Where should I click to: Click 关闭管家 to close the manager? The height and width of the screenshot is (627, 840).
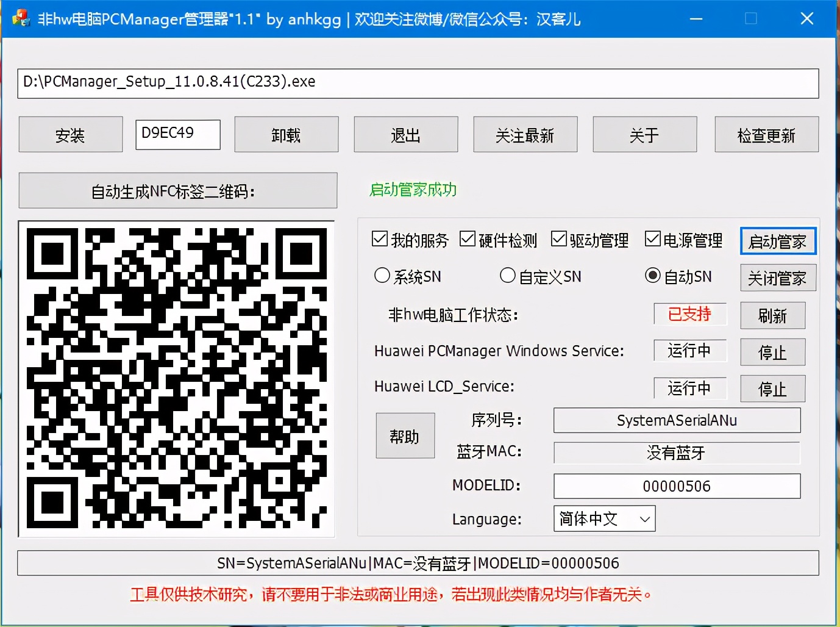(x=778, y=278)
